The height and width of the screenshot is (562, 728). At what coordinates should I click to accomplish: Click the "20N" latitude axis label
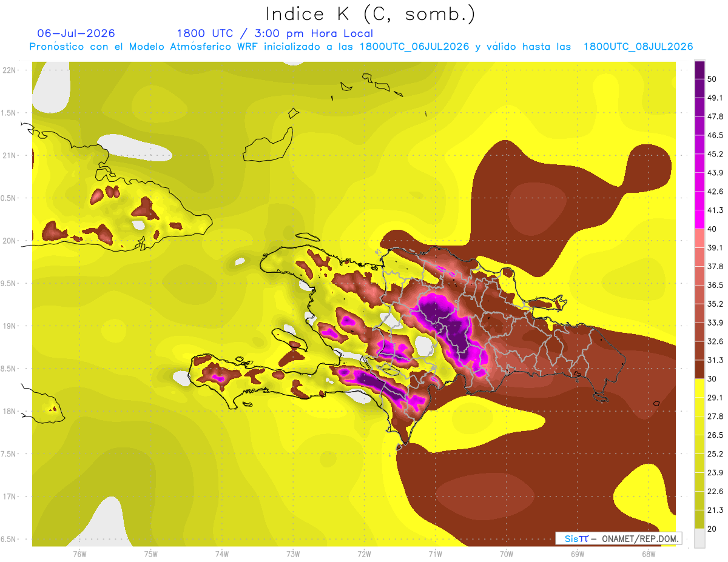click(x=10, y=241)
